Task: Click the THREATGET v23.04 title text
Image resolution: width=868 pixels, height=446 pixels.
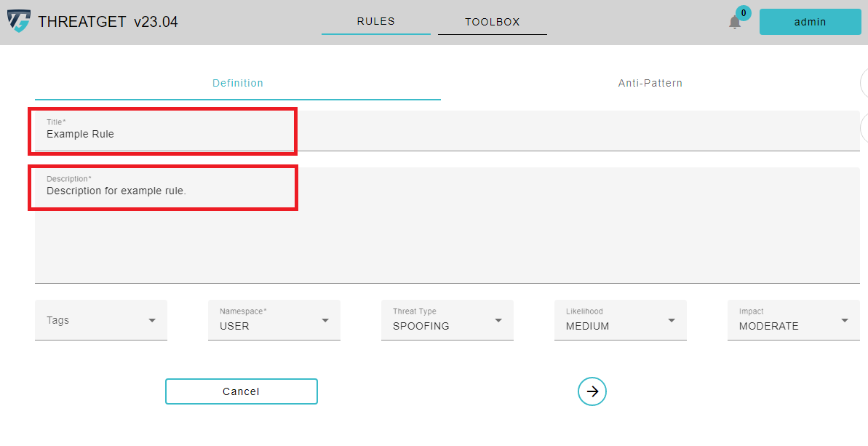Action: click(x=108, y=22)
